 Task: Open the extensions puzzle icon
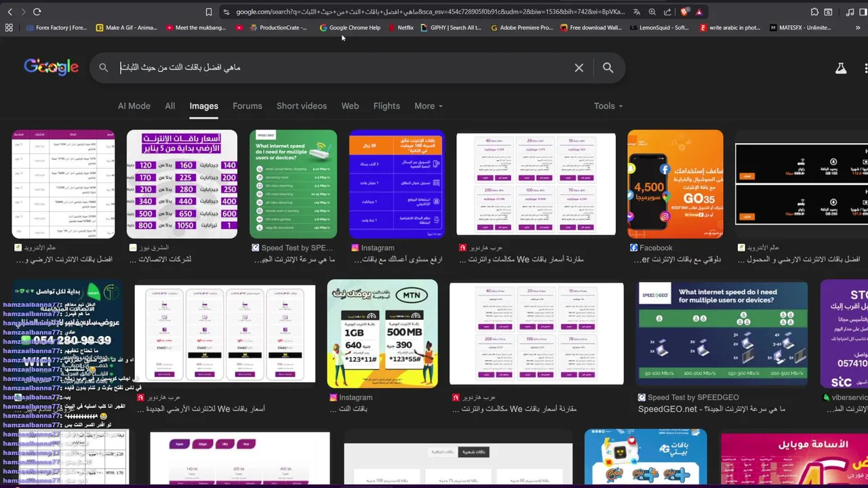814,12
